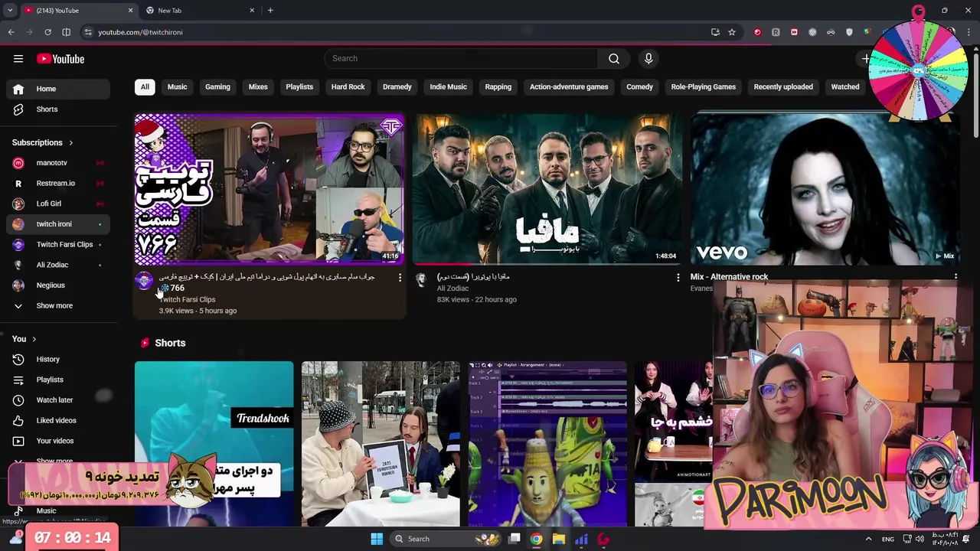The width and height of the screenshot is (980, 551).
Task: Select the Watched chip
Action: (845, 87)
